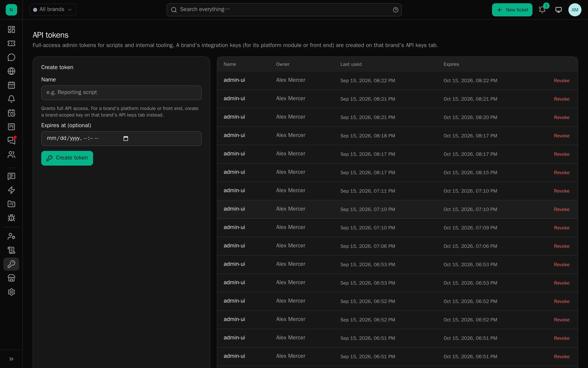
Task: Open the kanban board sidebar icon
Action: coord(11,127)
